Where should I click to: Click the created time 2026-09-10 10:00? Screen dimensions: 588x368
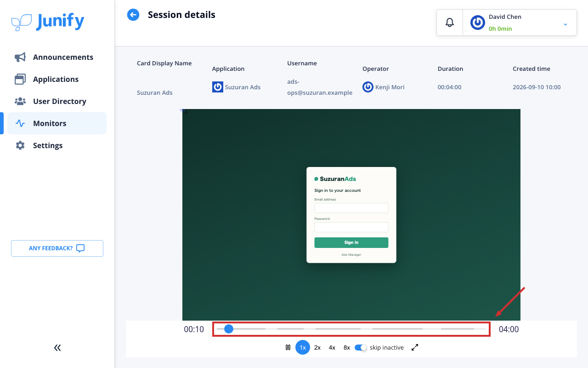(x=537, y=87)
